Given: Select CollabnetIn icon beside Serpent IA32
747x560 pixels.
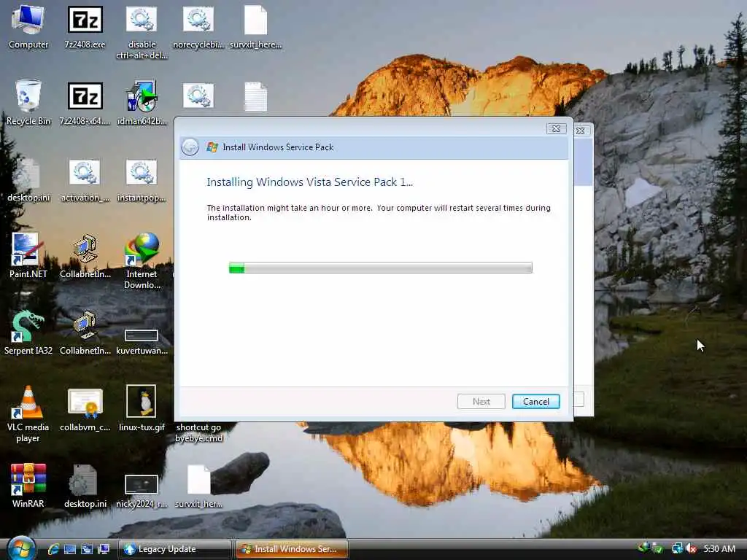Looking at the screenshot, I should pyautogui.click(x=85, y=332).
